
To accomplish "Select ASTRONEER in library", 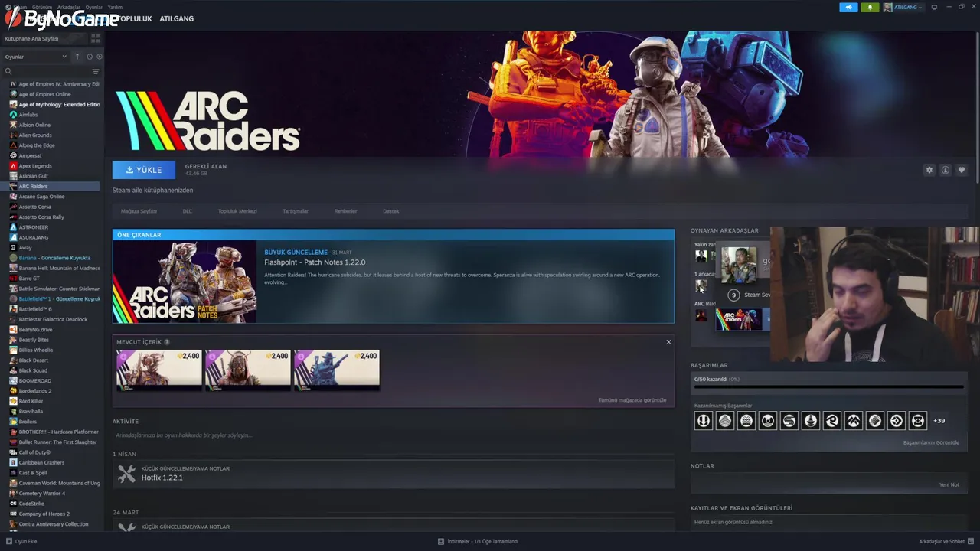I will [34, 227].
